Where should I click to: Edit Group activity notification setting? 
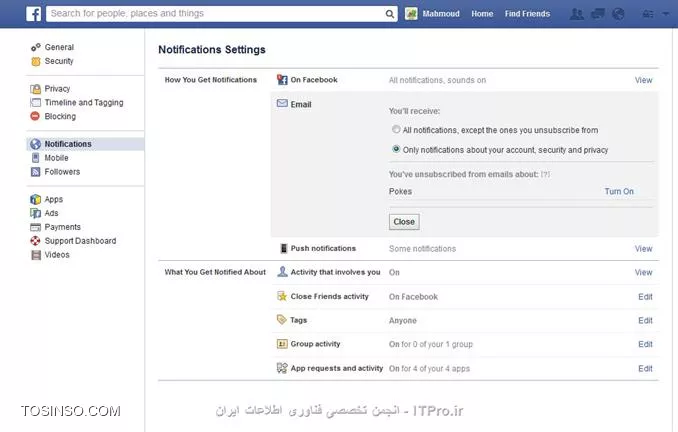click(x=645, y=344)
